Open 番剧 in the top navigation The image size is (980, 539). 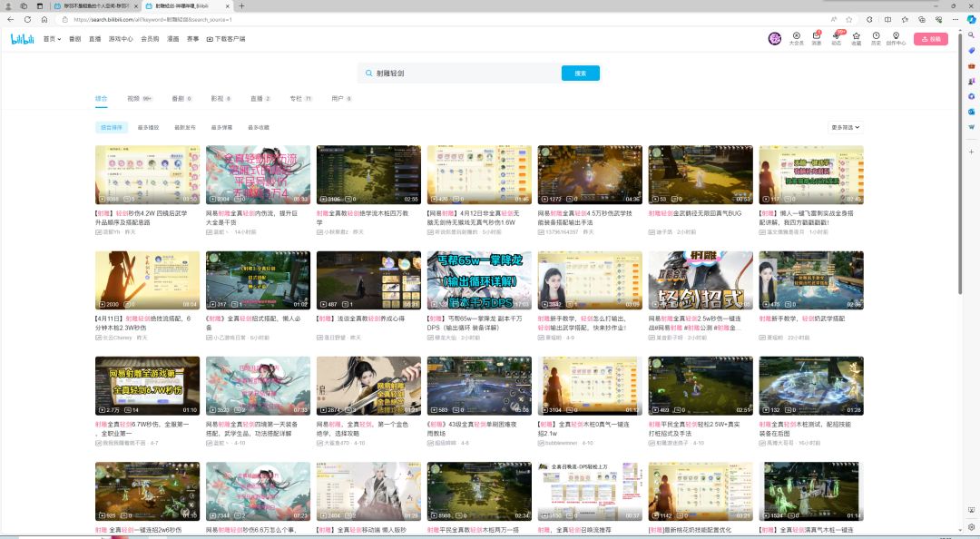click(x=75, y=39)
